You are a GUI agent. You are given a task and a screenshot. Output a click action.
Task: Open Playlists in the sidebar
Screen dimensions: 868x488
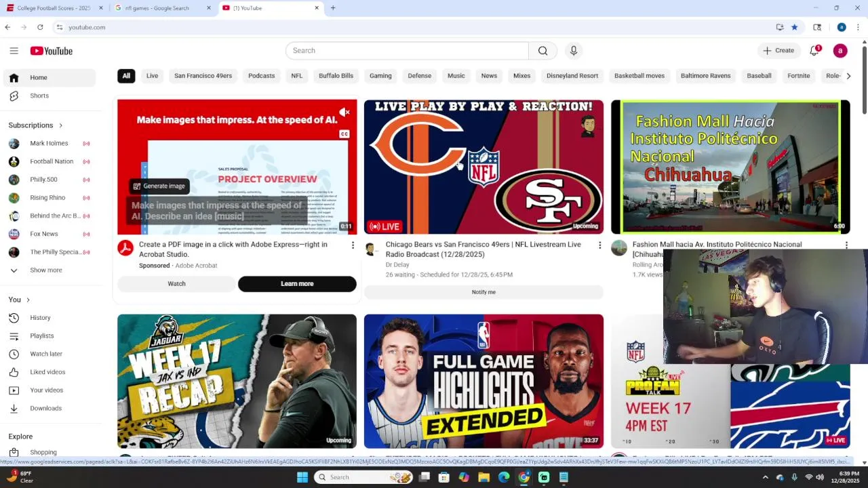41,336
